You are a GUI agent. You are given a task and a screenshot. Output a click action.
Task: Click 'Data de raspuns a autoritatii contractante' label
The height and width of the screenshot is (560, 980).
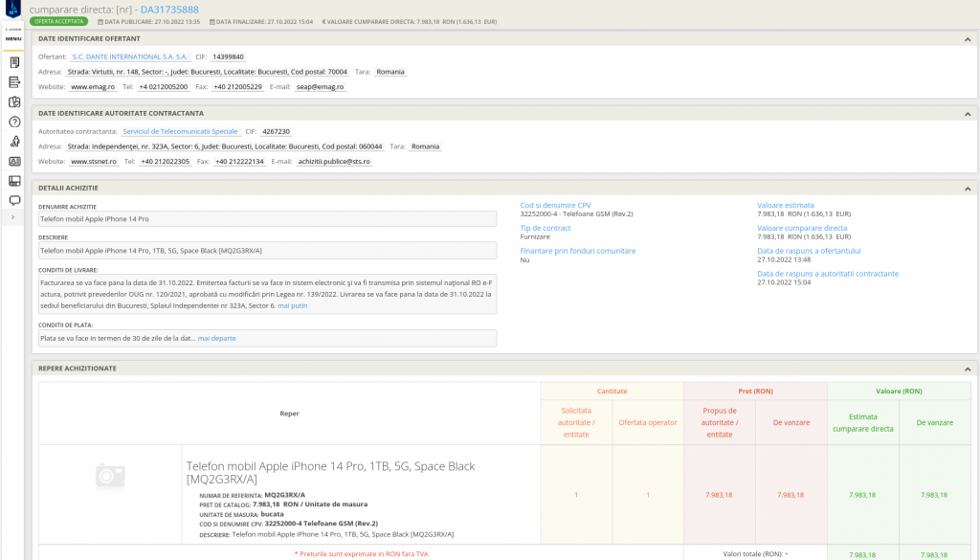pyautogui.click(x=828, y=274)
